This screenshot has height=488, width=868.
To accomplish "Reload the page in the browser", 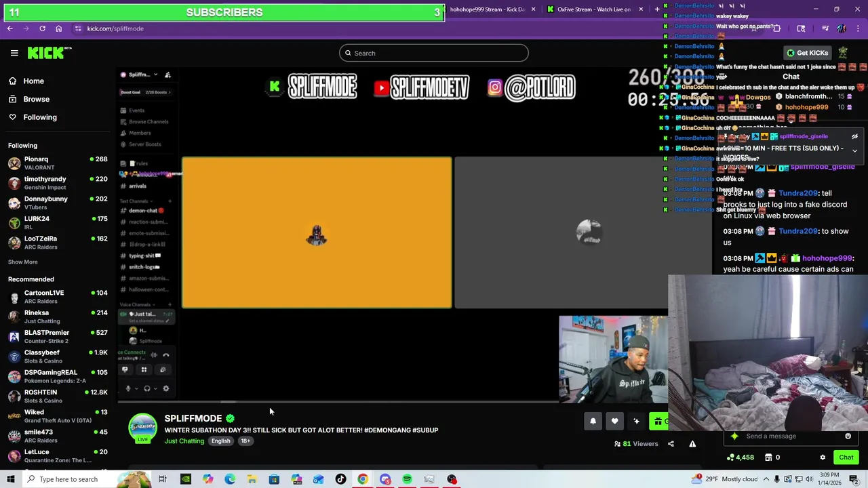I will (x=42, y=28).
